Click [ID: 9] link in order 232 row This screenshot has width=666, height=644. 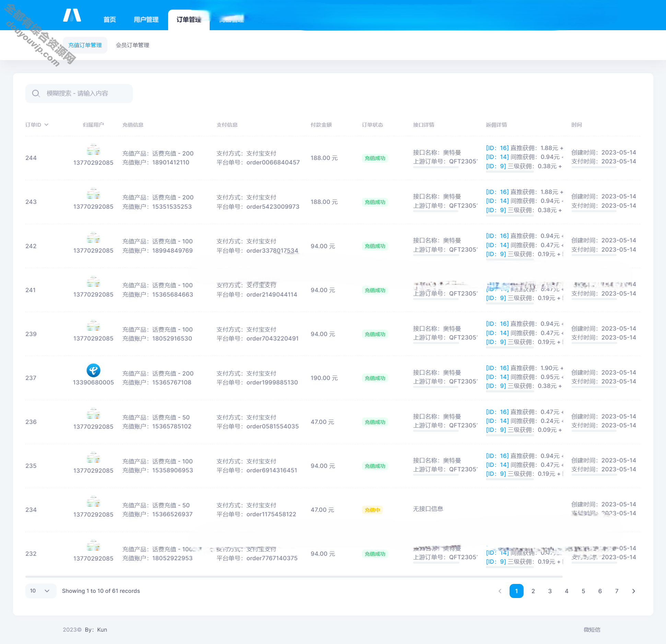pyautogui.click(x=496, y=562)
